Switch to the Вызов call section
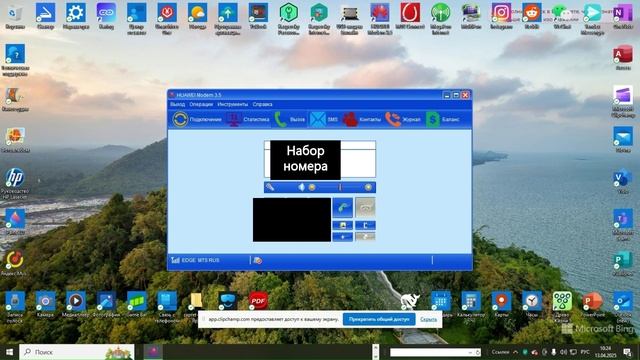 [289, 119]
